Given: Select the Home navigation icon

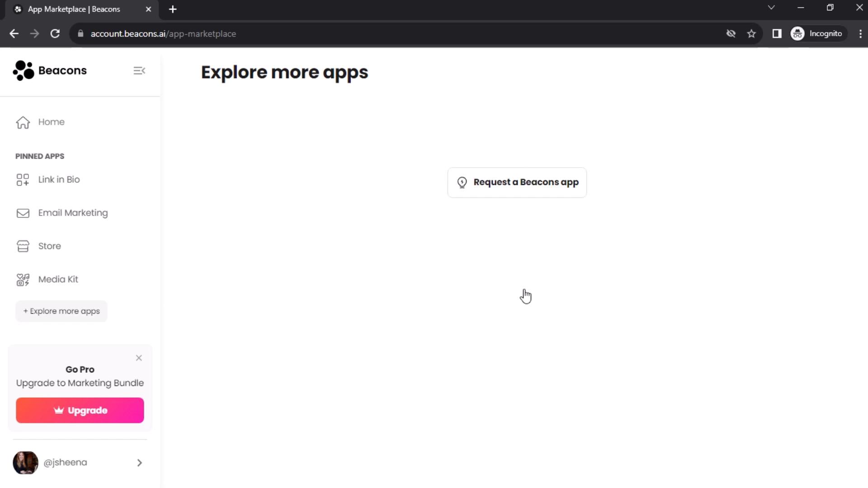Looking at the screenshot, I should (x=23, y=122).
